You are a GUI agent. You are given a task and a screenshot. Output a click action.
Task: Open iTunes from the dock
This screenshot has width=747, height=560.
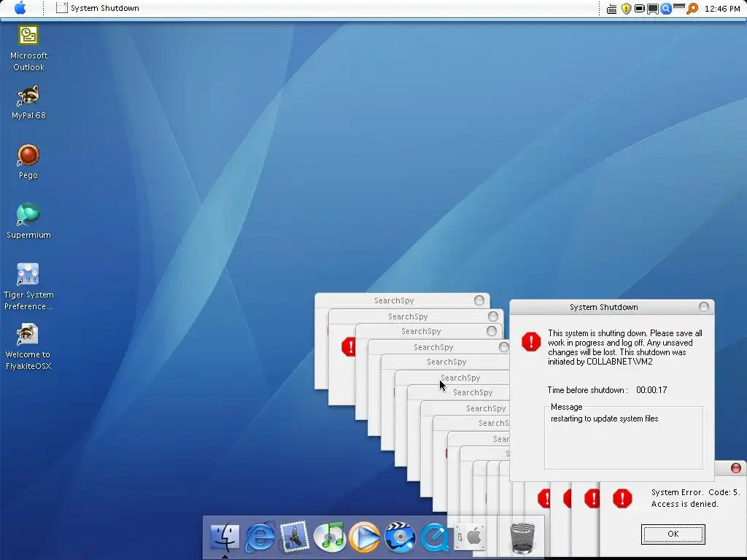(x=329, y=537)
